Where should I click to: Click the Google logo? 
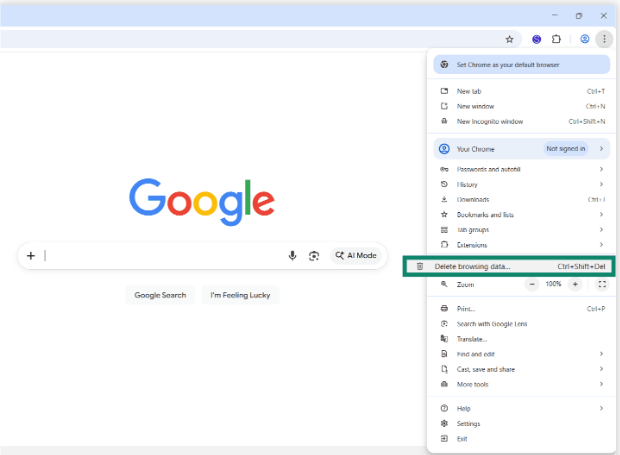click(202, 202)
